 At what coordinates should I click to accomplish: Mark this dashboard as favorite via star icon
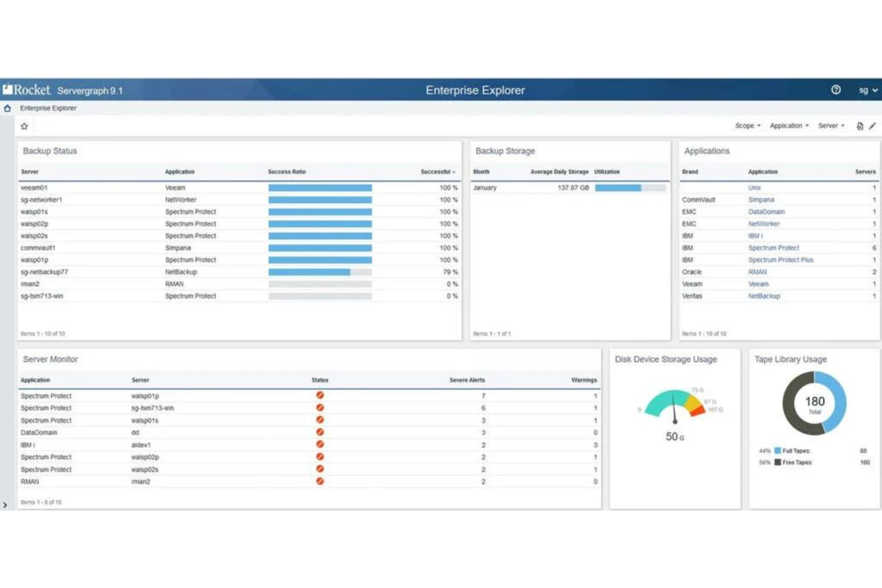click(x=24, y=126)
